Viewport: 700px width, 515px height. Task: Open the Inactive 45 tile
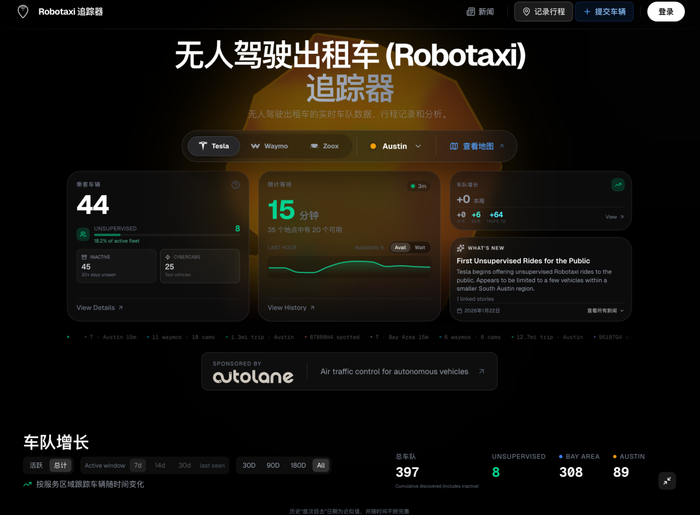click(117, 266)
